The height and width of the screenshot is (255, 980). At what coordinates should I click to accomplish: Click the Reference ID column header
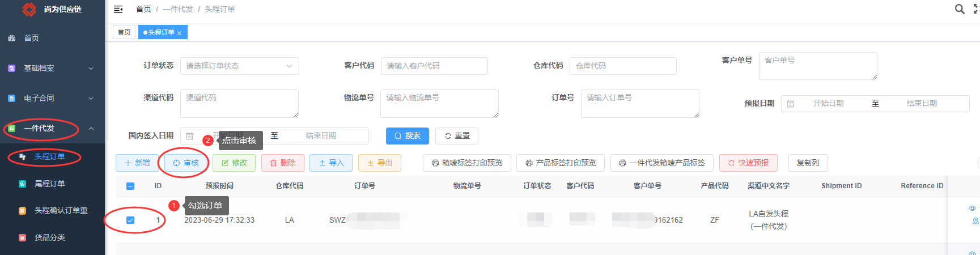point(922,186)
